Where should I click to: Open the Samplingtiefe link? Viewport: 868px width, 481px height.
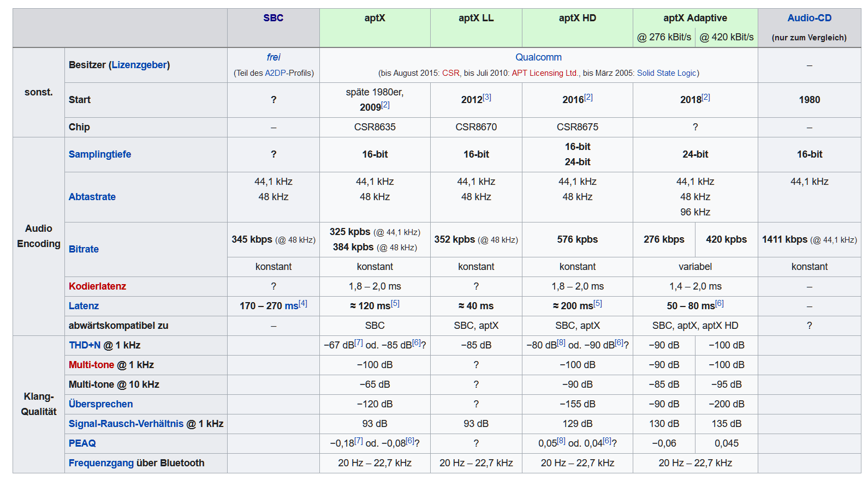[x=100, y=154]
